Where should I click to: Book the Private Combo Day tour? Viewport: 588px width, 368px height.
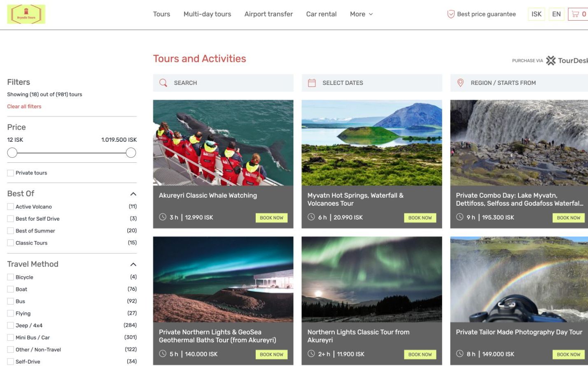tap(568, 218)
